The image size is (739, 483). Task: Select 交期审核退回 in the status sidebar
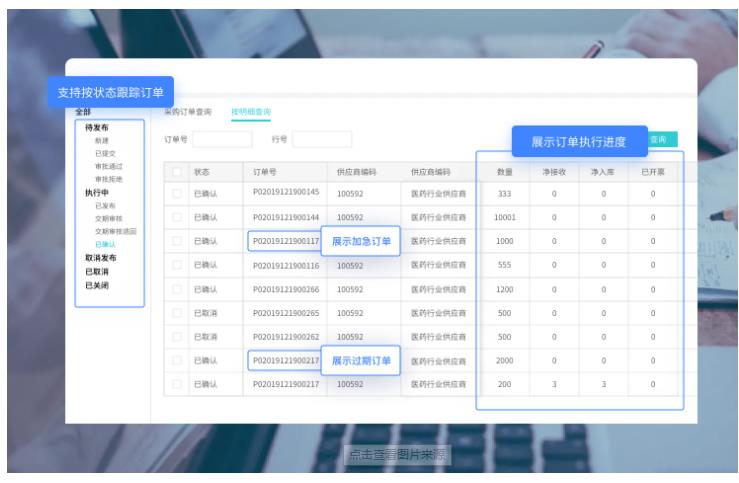pos(115,231)
